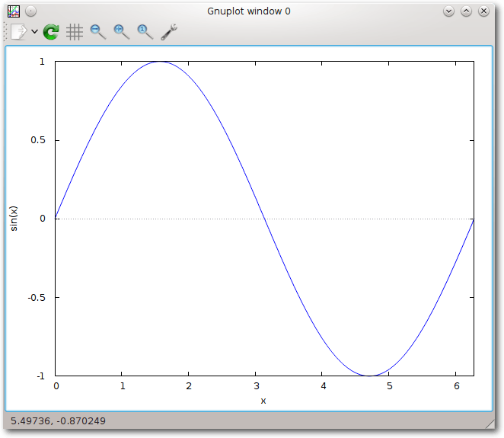Image resolution: width=504 pixels, height=438 pixels.
Task: Maximize the Gnuplot window
Action: [466, 11]
